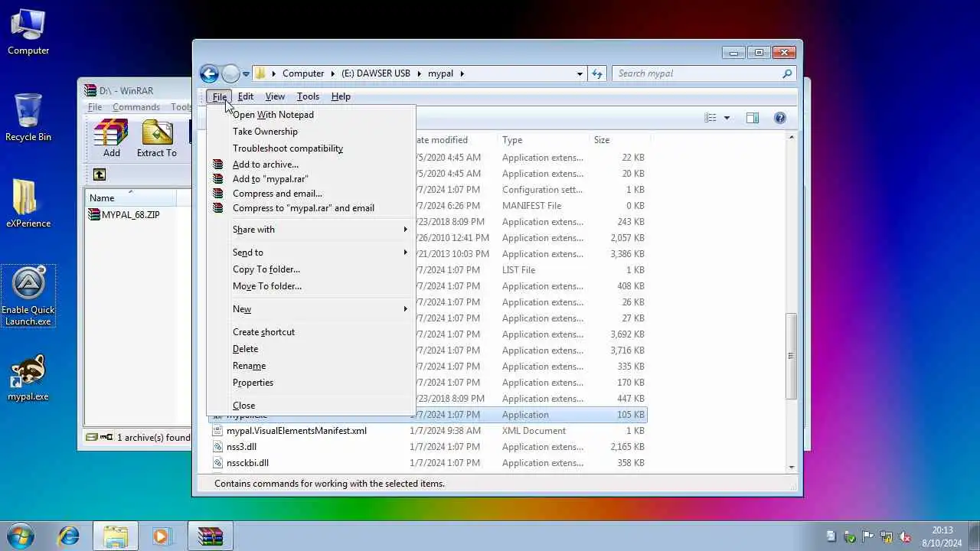980x551 pixels.
Task: Open the eXPerience folder on desktop
Action: (x=28, y=204)
